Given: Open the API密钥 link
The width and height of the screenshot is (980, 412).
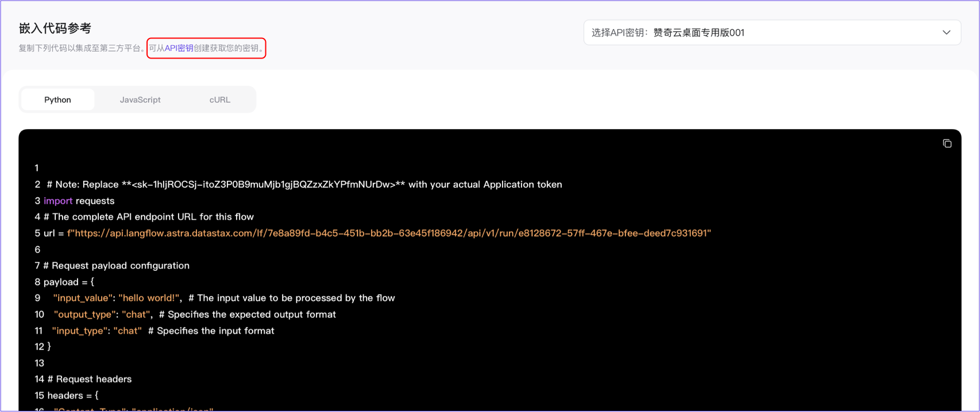Looking at the screenshot, I should [179, 48].
